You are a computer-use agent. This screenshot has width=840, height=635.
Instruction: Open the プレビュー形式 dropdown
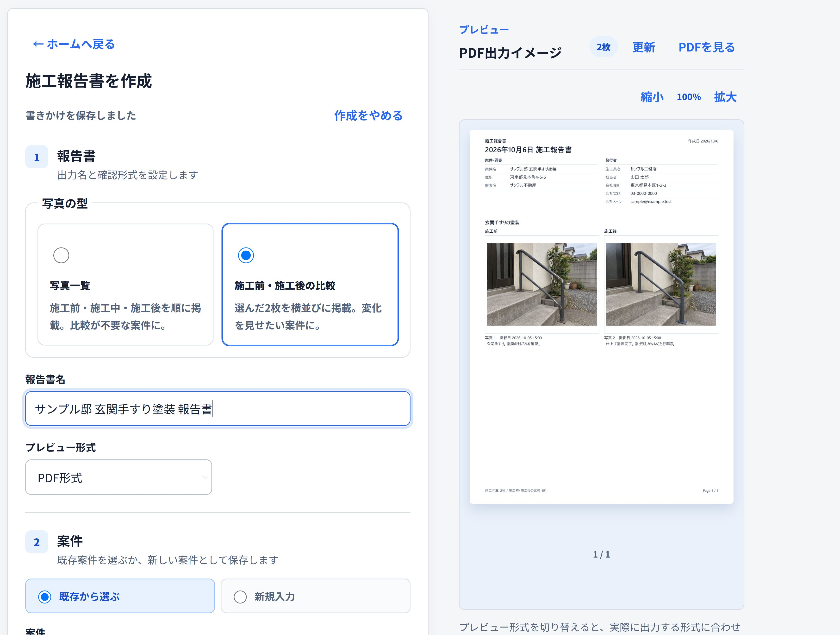pos(118,477)
